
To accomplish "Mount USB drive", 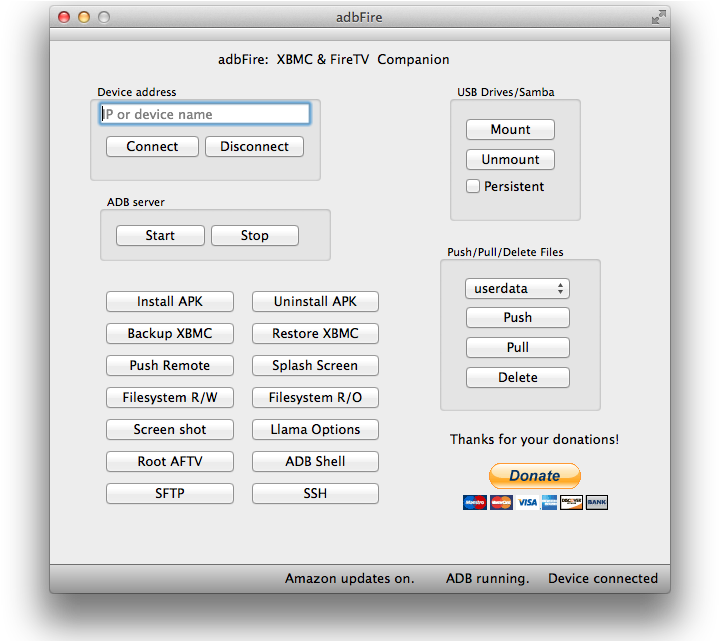I will click(510, 129).
